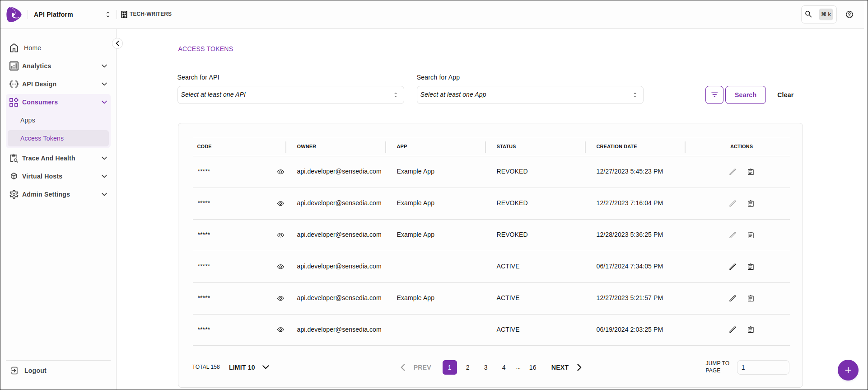The height and width of the screenshot is (390, 868).
Task: Click the Logout exit icon
Action: (14, 371)
